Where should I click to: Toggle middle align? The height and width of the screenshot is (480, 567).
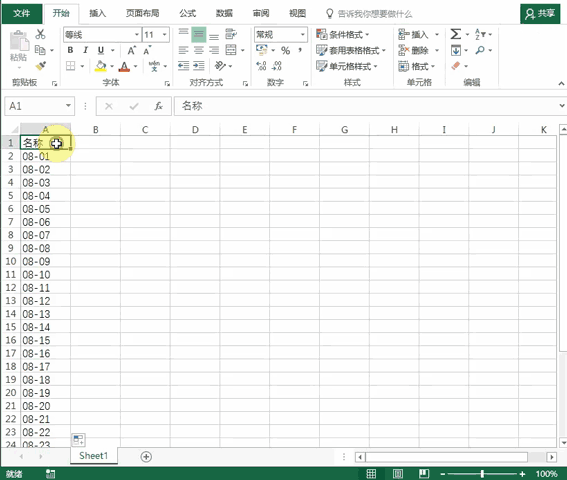click(x=199, y=35)
